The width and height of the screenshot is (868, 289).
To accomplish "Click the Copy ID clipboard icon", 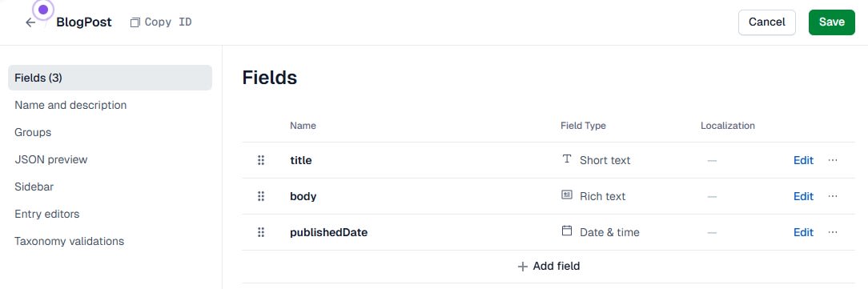I will tap(135, 22).
